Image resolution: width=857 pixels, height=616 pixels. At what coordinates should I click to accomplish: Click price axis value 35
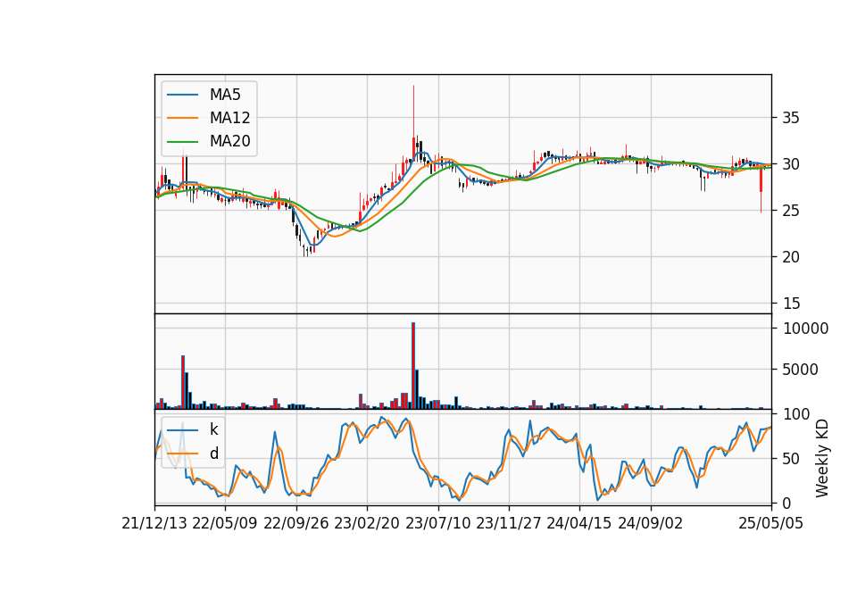(x=790, y=118)
